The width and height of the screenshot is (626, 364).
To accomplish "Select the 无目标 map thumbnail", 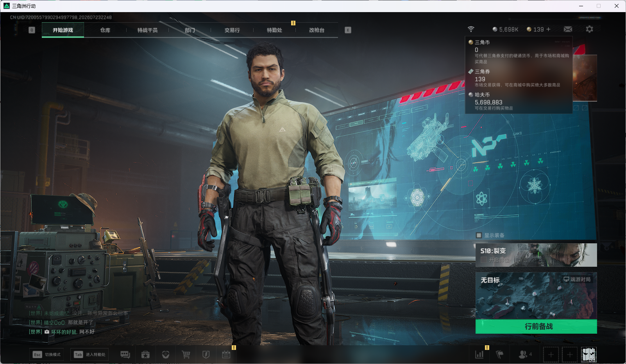I will tap(536, 296).
